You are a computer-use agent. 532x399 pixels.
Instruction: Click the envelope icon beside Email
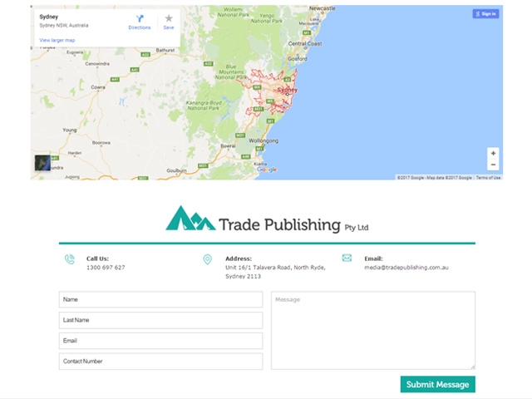tap(347, 258)
